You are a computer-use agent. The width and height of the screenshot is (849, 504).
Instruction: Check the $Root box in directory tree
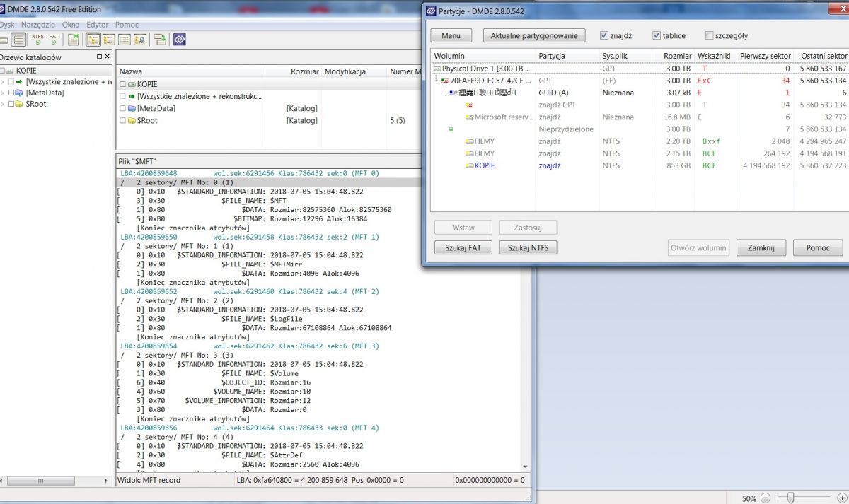click(x=11, y=104)
